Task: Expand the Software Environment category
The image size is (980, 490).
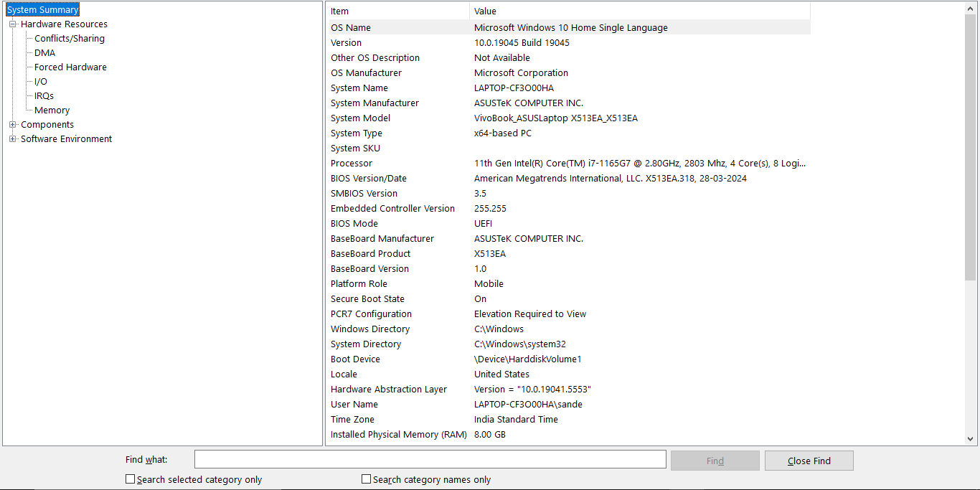Action: [x=12, y=138]
